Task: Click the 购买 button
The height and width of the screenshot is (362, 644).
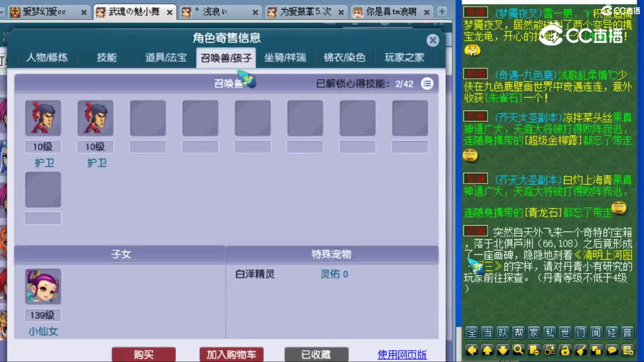Action: pyautogui.click(x=143, y=354)
